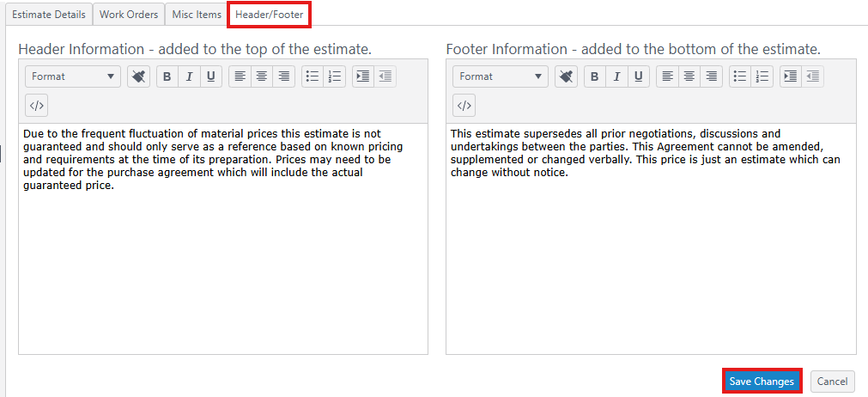The width and height of the screenshot is (868, 397).
Task: Insert numbered list in Footer editor
Action: click(x=762, y=76)
